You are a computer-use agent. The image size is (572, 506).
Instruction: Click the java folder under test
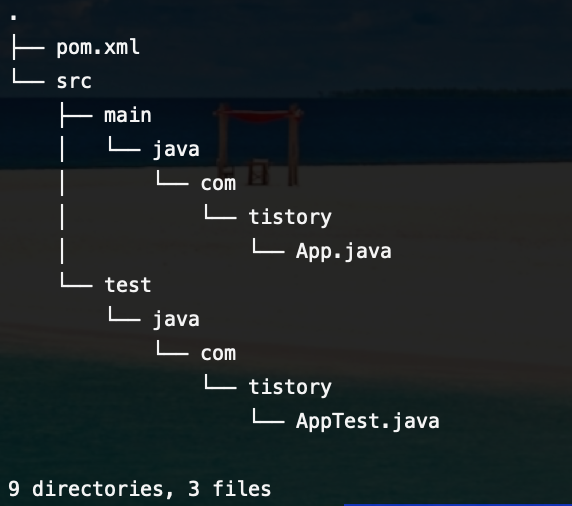tap(176, 320)
